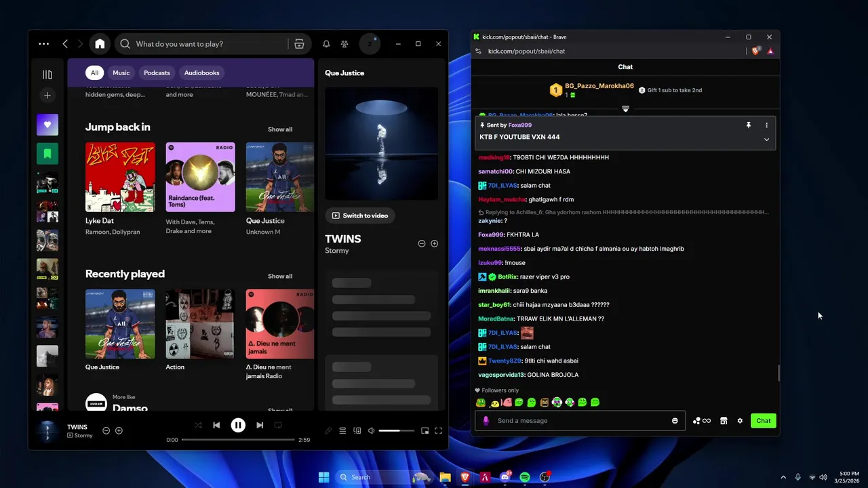Open Liked Songs in the Spotify sidebar
868x488 pixels.
click(47, 125)
